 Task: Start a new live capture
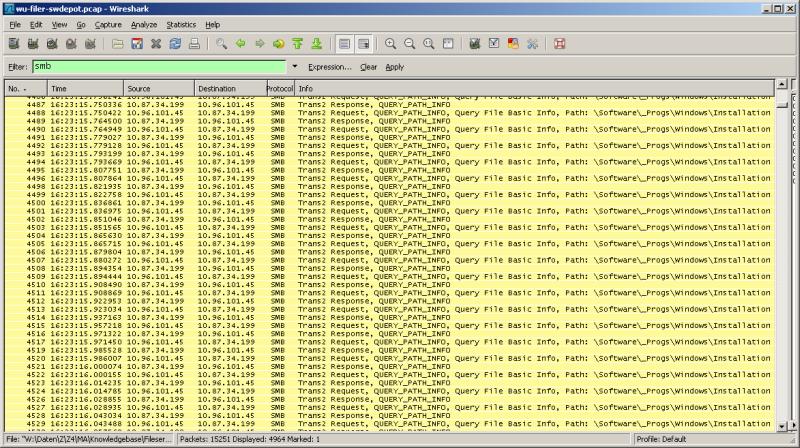point(52,44)
